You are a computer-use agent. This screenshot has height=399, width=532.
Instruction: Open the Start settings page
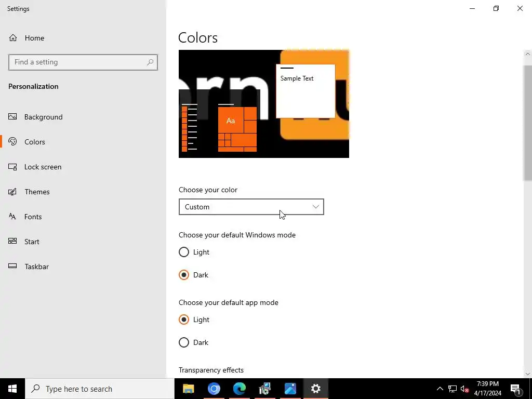tap(83, 242)
